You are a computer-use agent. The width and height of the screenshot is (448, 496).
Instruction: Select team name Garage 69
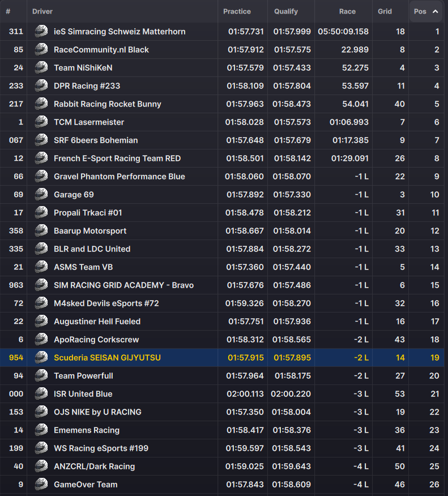click(74, 195)
